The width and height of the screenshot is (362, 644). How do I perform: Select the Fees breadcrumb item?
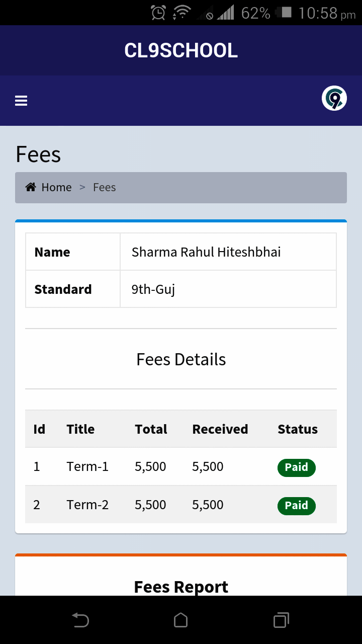click(x=105, y=187)
